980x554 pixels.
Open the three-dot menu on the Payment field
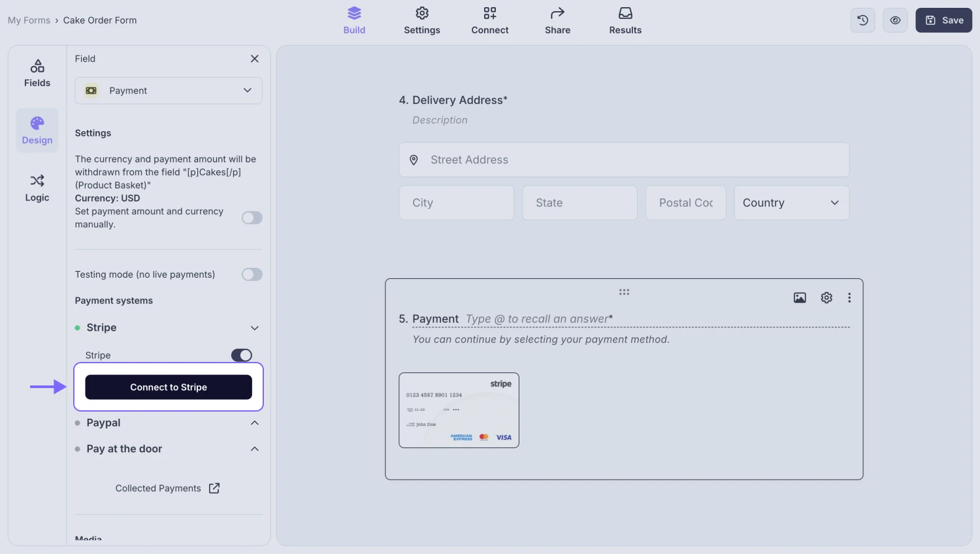[849, 297]
